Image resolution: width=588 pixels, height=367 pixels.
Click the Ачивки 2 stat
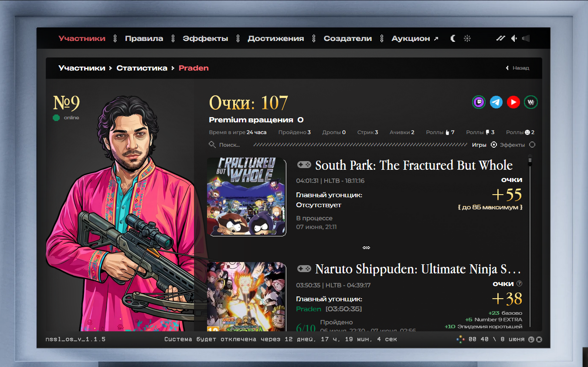[402, 132]
